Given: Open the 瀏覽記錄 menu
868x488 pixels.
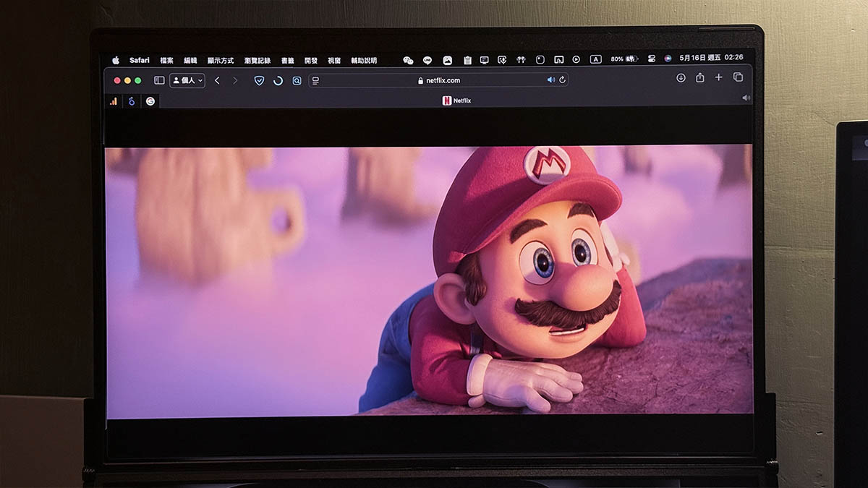Looking at the screenshot, I should click(258, 61).
